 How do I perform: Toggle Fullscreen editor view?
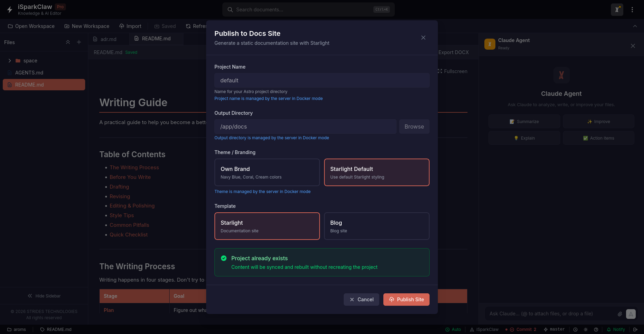point(453,71)
